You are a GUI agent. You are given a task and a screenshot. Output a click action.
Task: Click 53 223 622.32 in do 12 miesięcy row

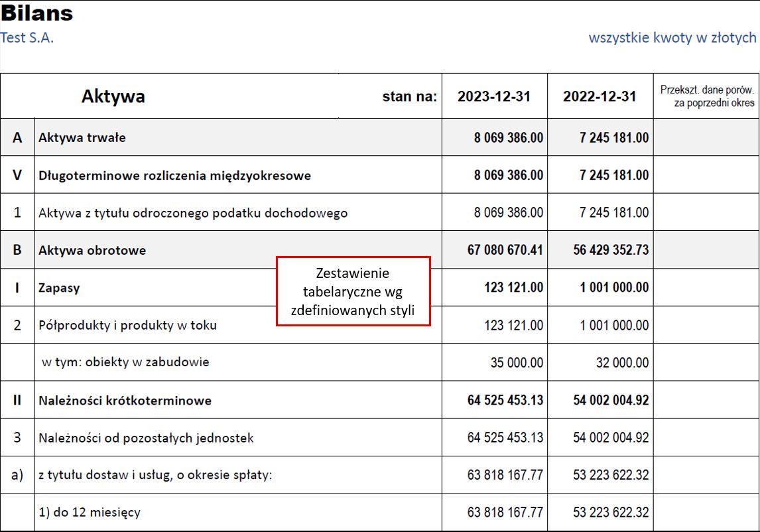click(611, 513)
